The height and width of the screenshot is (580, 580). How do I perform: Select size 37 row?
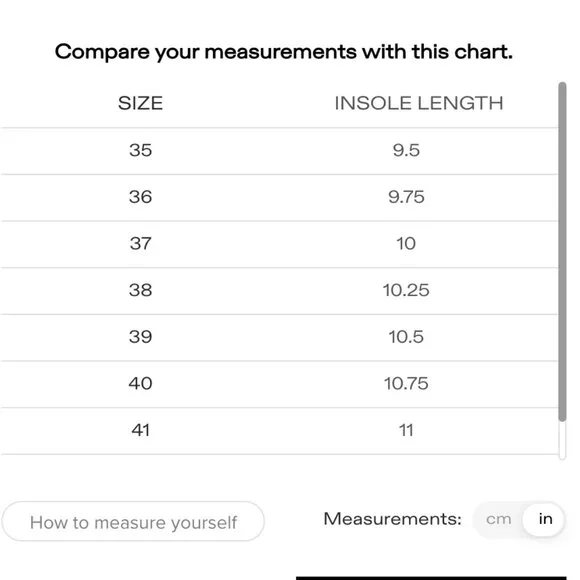point(279,244)
